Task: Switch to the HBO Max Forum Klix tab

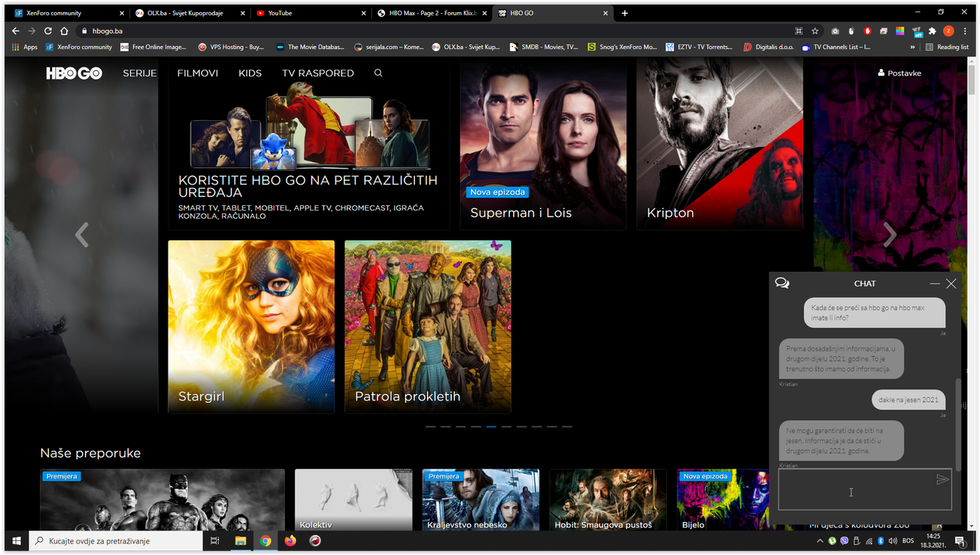Action: tap(431, 13)
